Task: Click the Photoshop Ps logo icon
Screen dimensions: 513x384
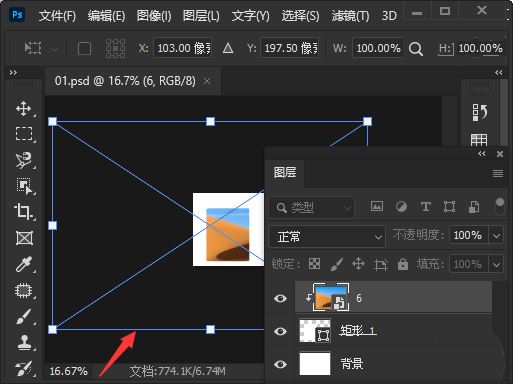Action: pos(17,15)
